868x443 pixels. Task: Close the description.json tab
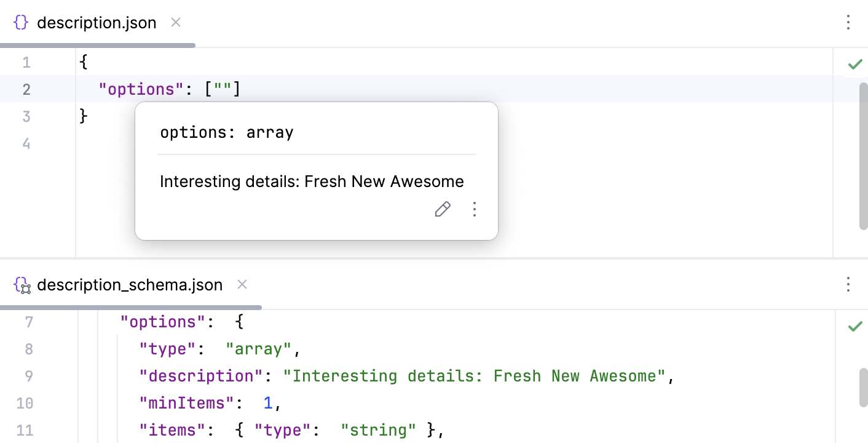click(x=175, y=22)
